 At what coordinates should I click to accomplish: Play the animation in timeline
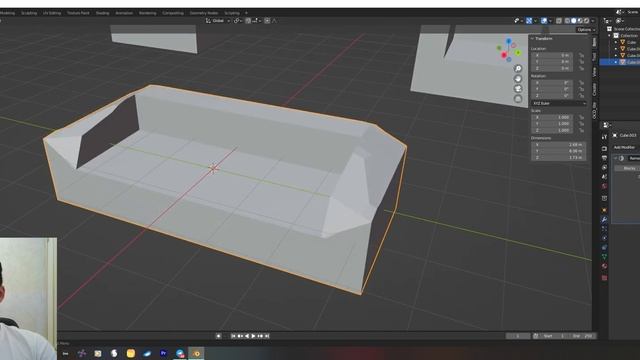pos(253,336)
